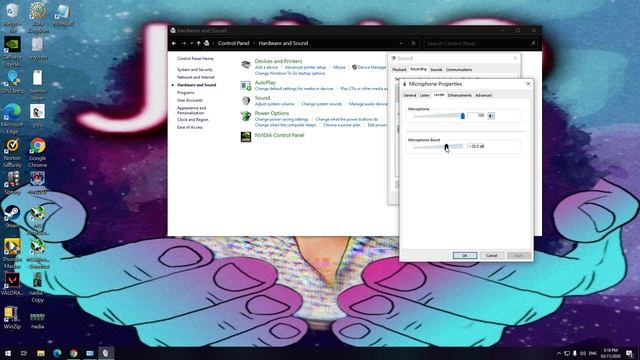This screenshot has height=360, width=640.
Task: Select Programs in sidebar
Action: tap(186, 93)
